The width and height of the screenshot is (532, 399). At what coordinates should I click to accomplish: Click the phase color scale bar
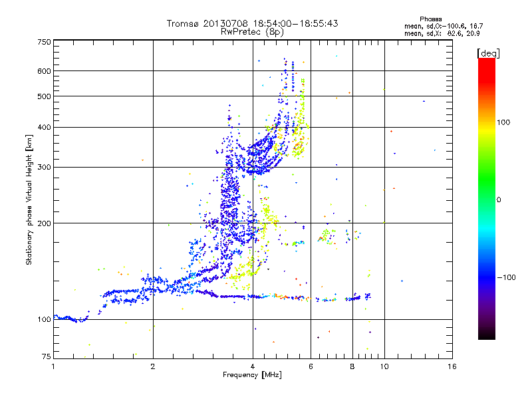[x=487, y=198]
